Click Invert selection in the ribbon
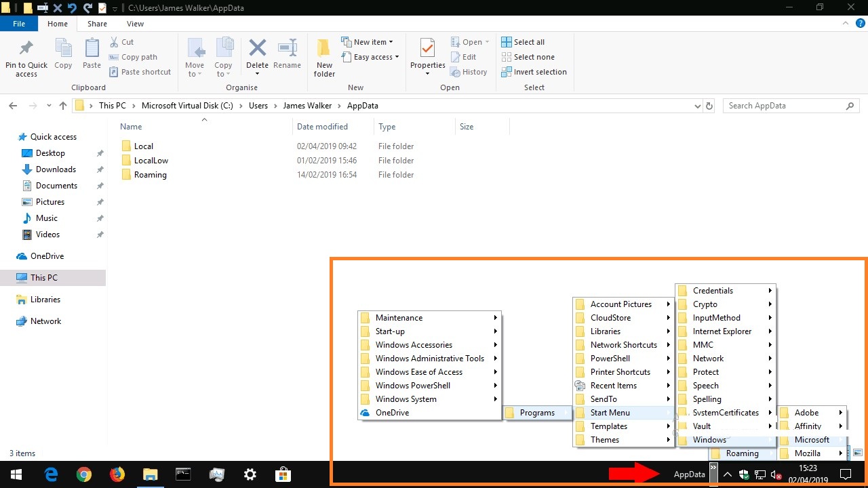The width and height of the screenshot is (868, 488). point(534,72)
